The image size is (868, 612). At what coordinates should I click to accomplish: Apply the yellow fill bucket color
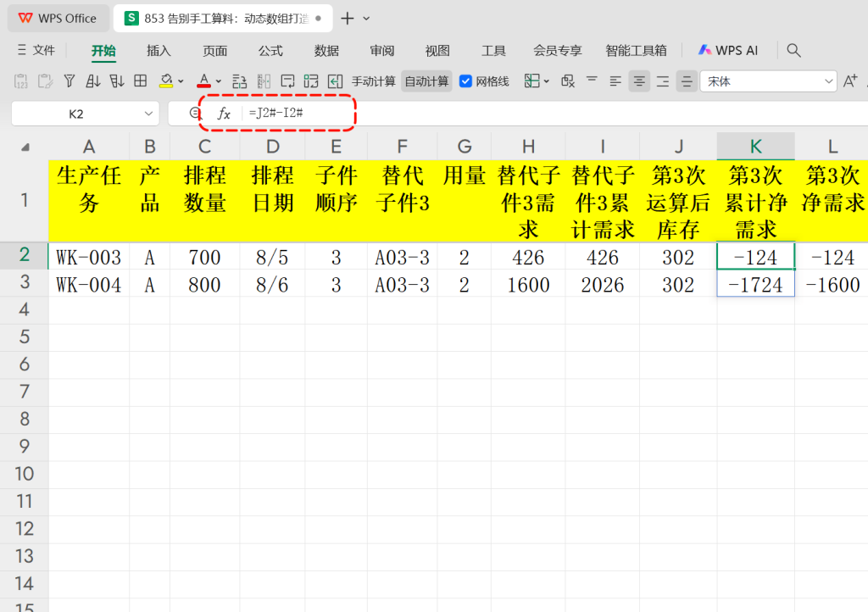click(166, 81)
